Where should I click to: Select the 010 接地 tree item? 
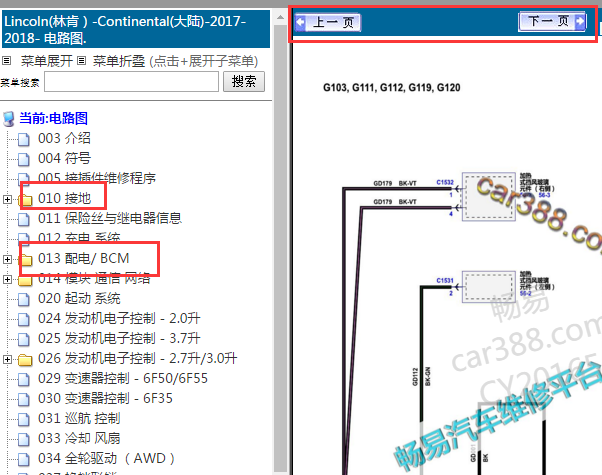(x=64, y=198)
